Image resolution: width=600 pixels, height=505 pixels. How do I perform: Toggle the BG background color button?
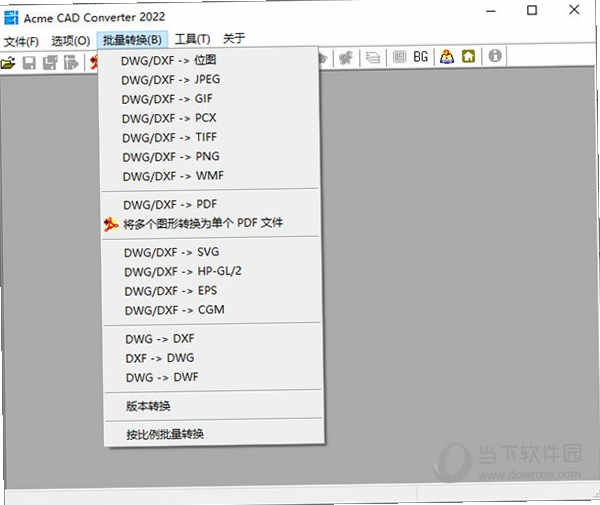[421, 57]
